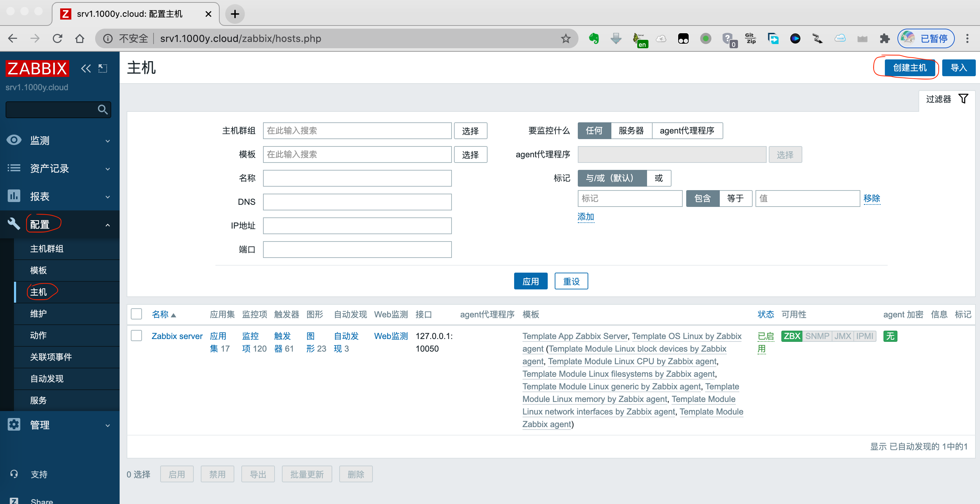Click the IP地址 input field

click(357, 225)
